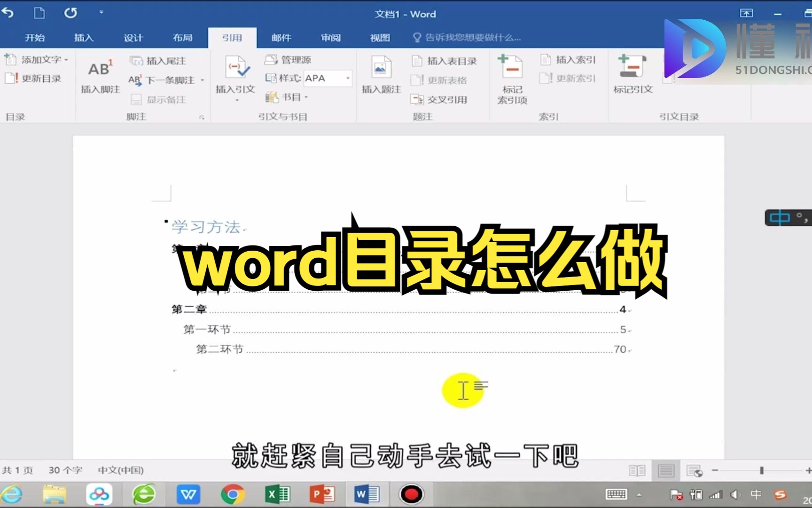Click 更新表格 in captions group
The image size is (812, 508).
tap(439, 80)
